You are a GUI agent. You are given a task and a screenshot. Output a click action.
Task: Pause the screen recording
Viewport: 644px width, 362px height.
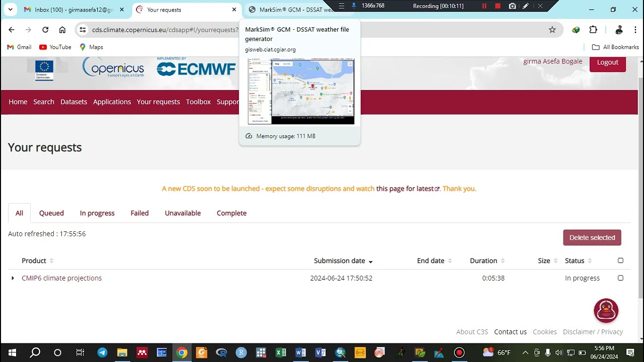coord(484,6)
